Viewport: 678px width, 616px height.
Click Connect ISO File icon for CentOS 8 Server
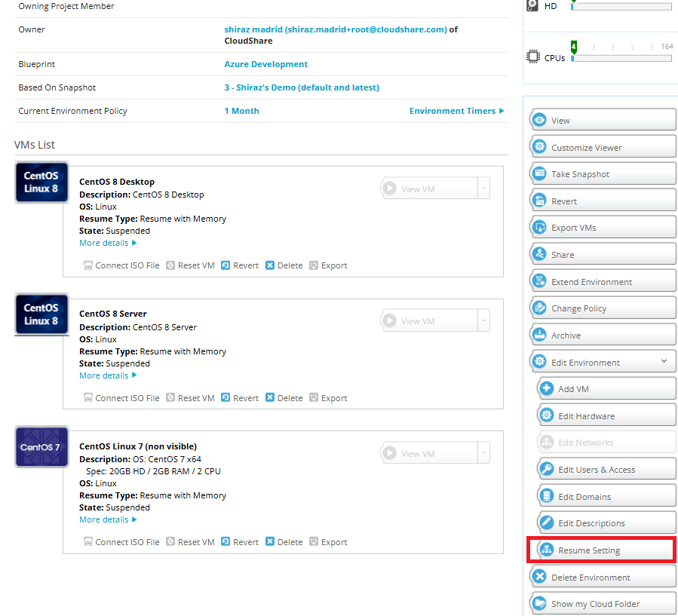tap(87, 397)
